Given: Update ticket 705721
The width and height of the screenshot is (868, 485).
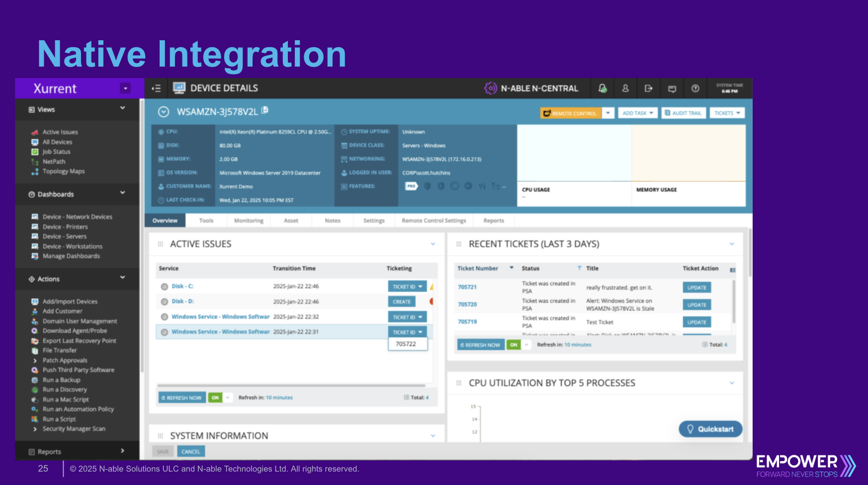Looking at the screenshot, I should click(696, 288).
